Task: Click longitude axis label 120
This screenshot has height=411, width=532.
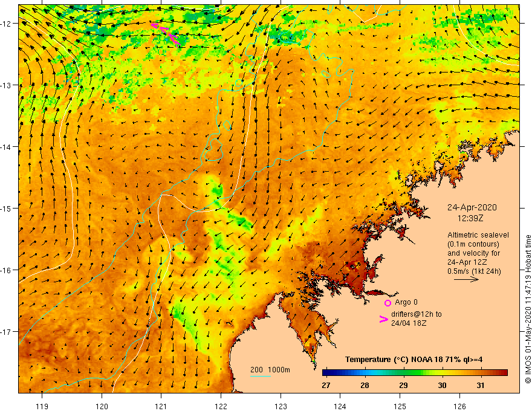Action: click(x=102, y=406)
